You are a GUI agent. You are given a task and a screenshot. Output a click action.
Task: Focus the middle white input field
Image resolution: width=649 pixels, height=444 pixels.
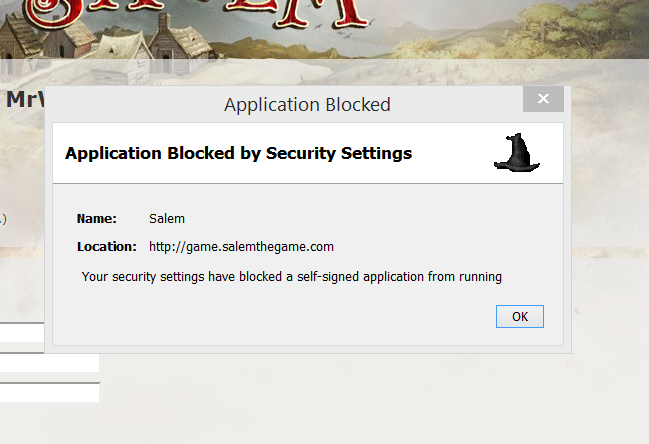pyautogui.click(x=48, y=363)
